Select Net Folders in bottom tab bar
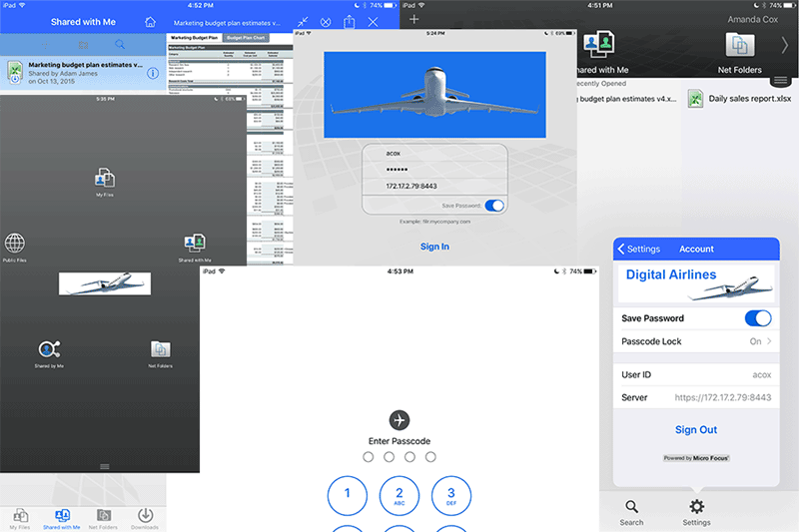The height and width of the screenshot is (532, 799). (104, 519)
